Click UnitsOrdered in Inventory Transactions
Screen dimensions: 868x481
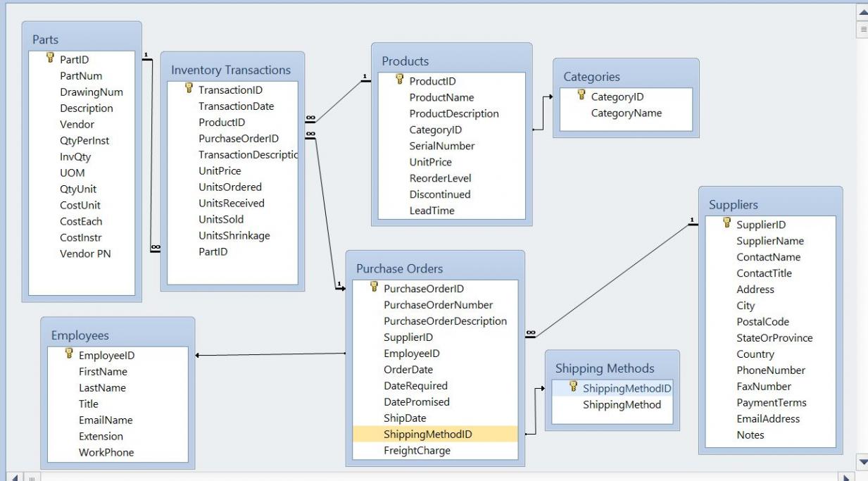pyautogui.click(x=230, y=187)
